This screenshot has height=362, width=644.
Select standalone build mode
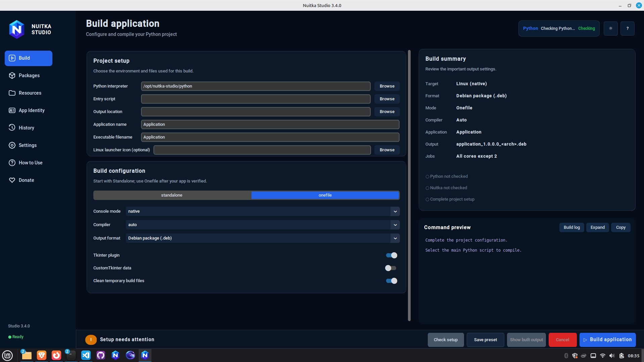pos(172,195)
